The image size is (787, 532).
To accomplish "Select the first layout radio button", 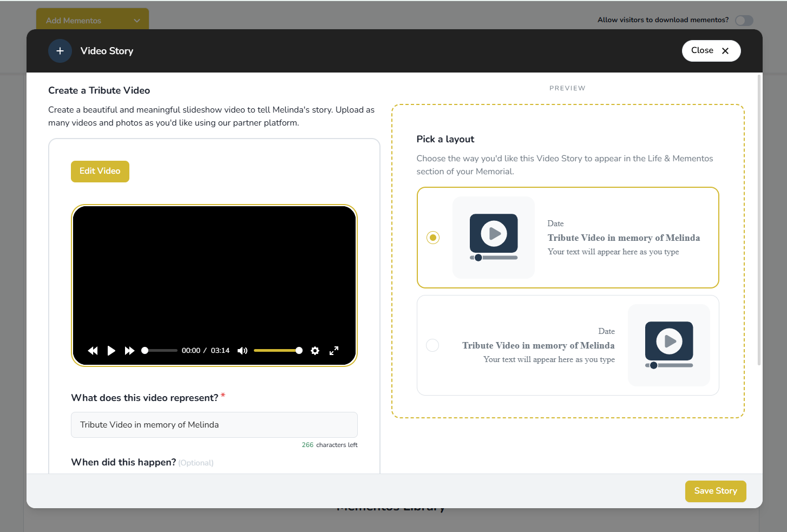I will pyautogui.click(x=433, y=238).
